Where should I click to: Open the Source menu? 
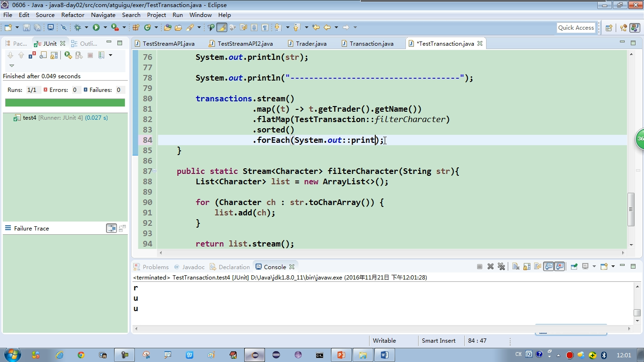[x=45, y=15]
